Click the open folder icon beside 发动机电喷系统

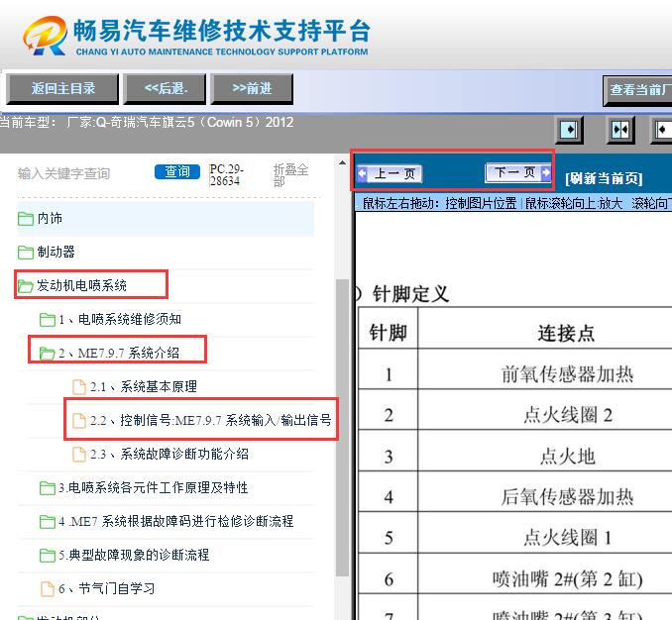26,285
